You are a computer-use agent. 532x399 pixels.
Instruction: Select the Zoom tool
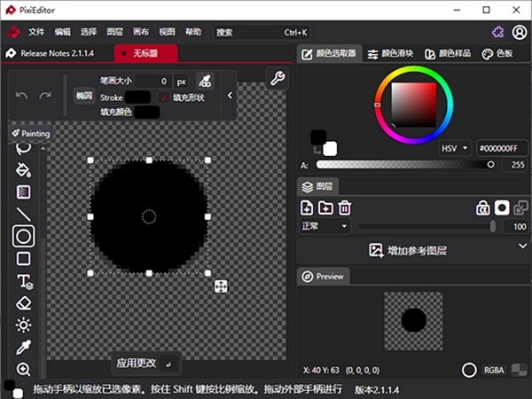tap(23, 369)
